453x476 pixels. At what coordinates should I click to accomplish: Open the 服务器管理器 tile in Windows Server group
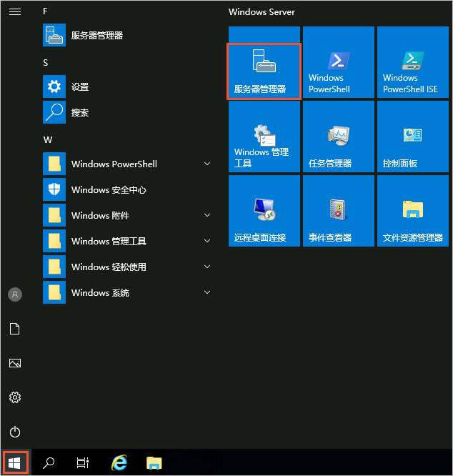[264, 62]
